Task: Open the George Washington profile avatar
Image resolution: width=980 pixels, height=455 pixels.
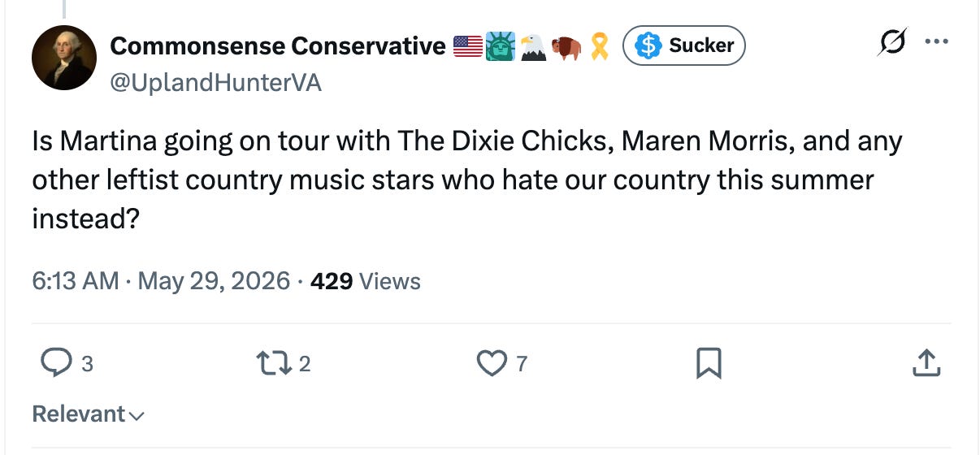Action: click(x=64, y=58)
